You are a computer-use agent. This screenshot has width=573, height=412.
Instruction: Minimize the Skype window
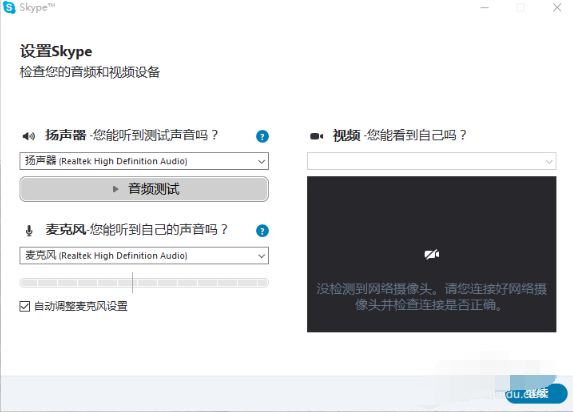point(485,8)
